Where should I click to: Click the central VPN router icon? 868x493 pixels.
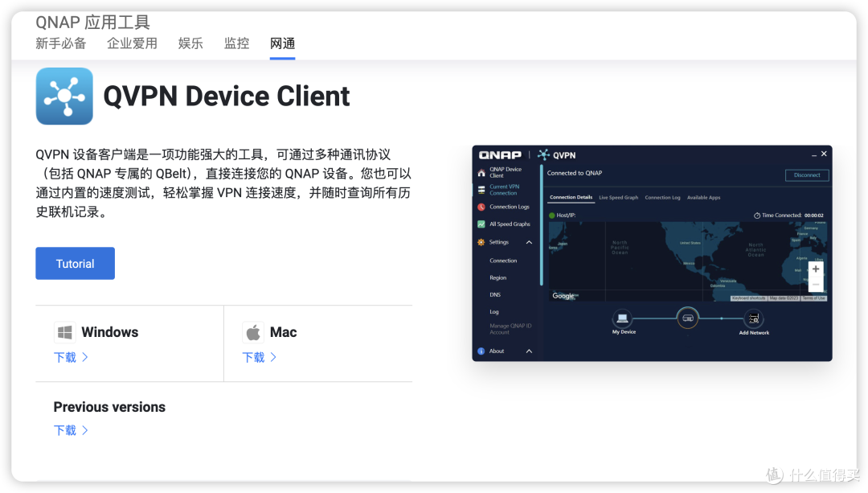pos(687,318)
